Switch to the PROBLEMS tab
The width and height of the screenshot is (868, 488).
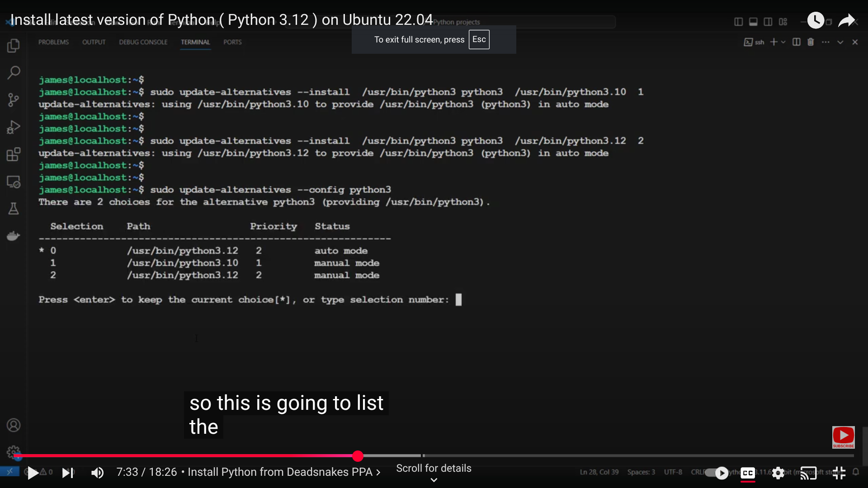coord(53,42)
